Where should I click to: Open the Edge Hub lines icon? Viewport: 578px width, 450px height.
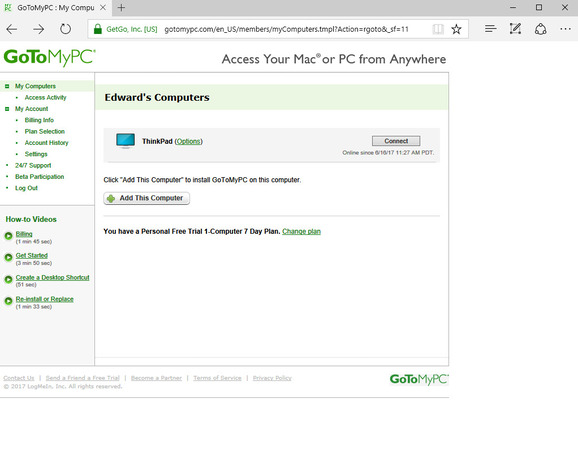click(x=490, y=29)
